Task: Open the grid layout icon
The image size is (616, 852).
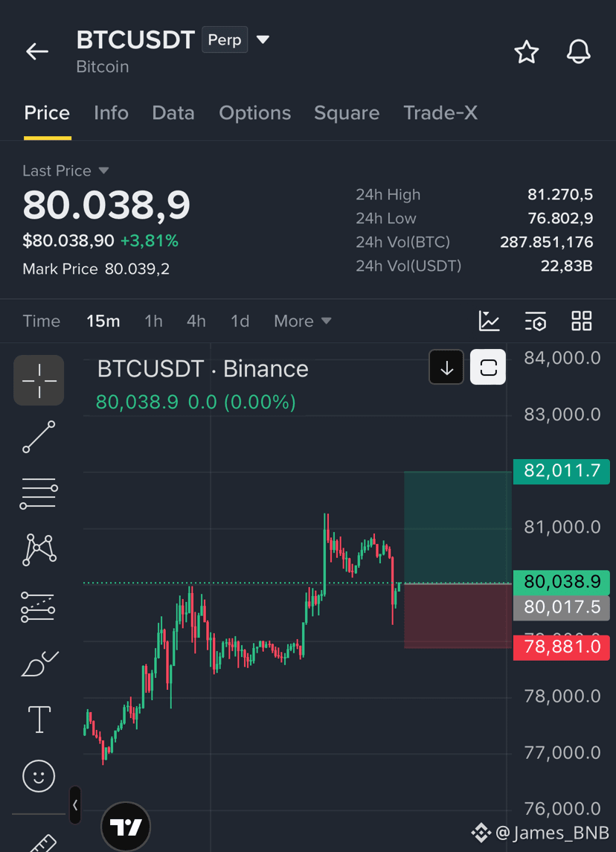Action: pos(581,321)
